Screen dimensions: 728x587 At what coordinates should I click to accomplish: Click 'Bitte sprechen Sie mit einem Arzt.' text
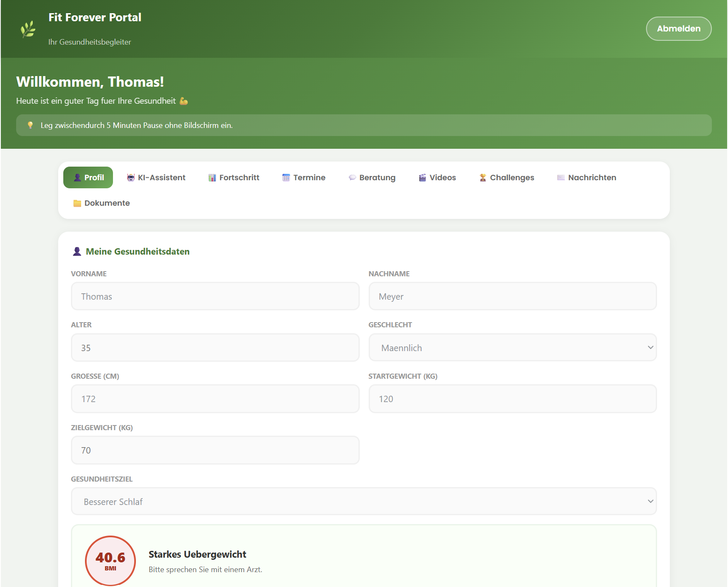click(206, 570)
